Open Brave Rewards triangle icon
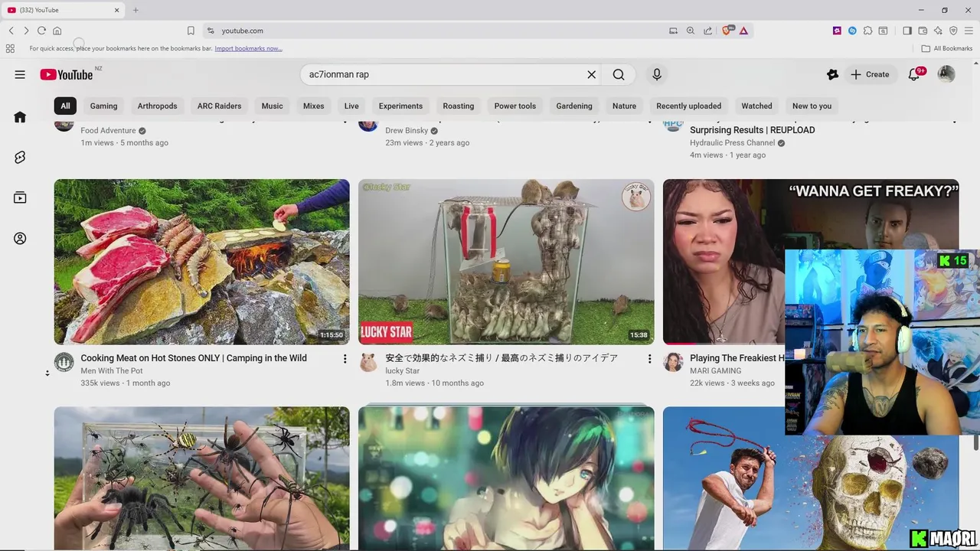The width and height of the screenshot is (980, 551). pos(743,31)
